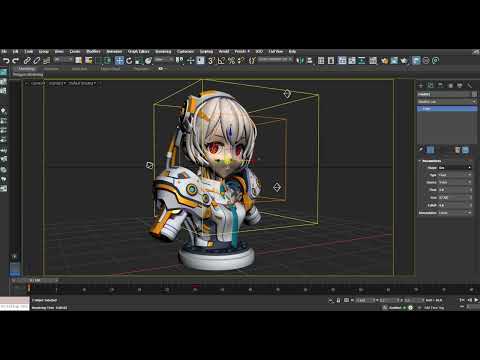This screenshot has width=480, height=360.
Task: Choose the rectangular selection region tool
Action: coord(98,60)
